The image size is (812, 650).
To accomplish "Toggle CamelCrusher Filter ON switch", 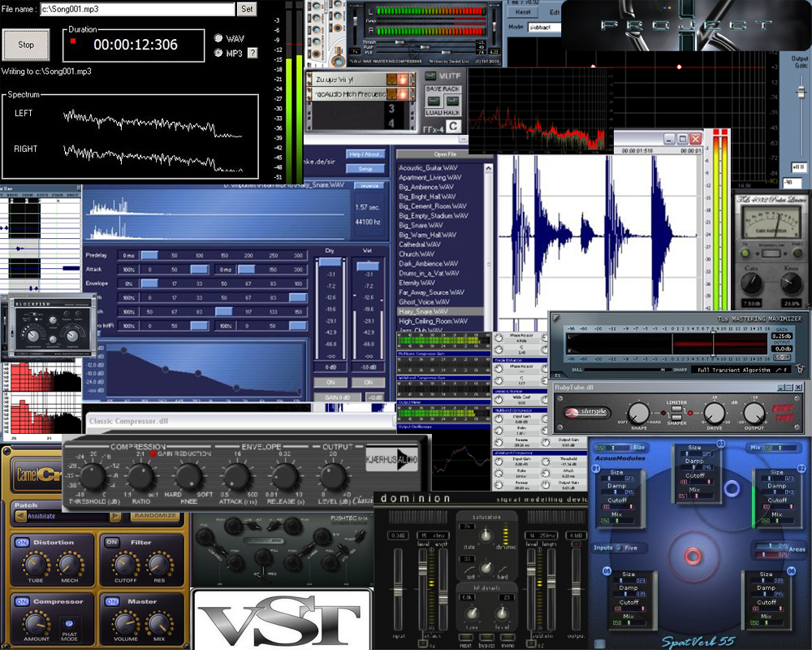I will 112,542.
